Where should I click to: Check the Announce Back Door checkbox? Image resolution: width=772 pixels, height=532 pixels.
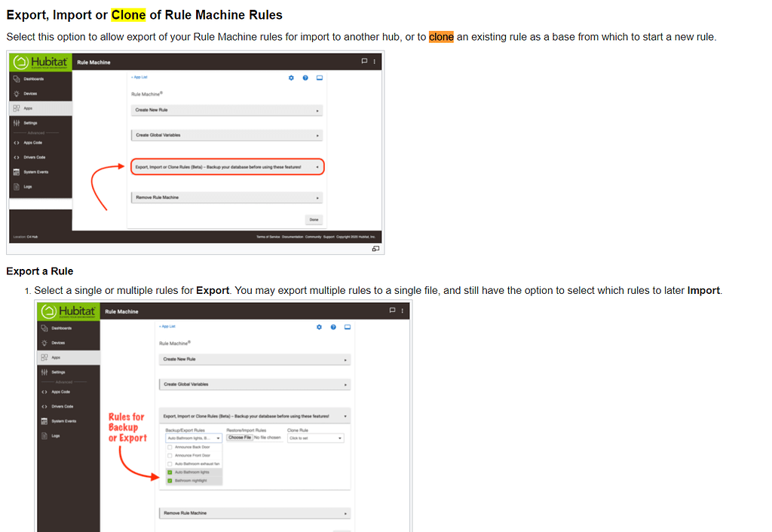point(170,448)
